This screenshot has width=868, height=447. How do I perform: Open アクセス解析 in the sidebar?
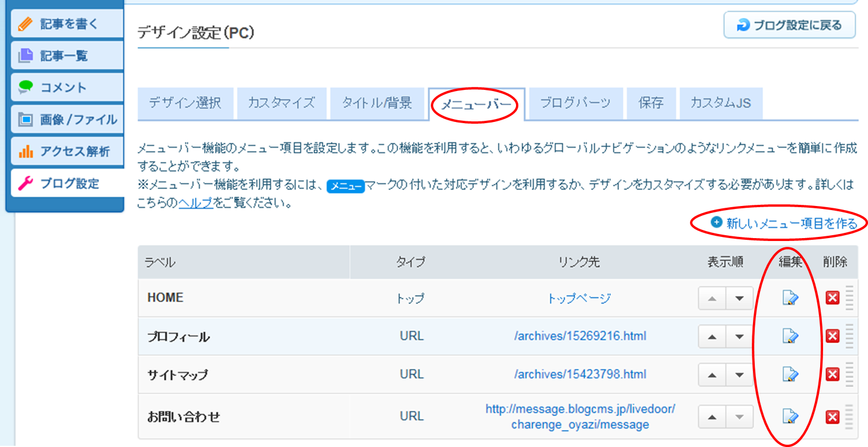click(x=67, y=152)
